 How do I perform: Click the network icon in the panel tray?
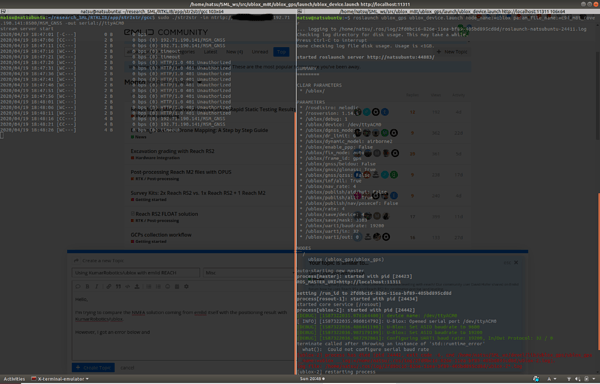[569, 379]
